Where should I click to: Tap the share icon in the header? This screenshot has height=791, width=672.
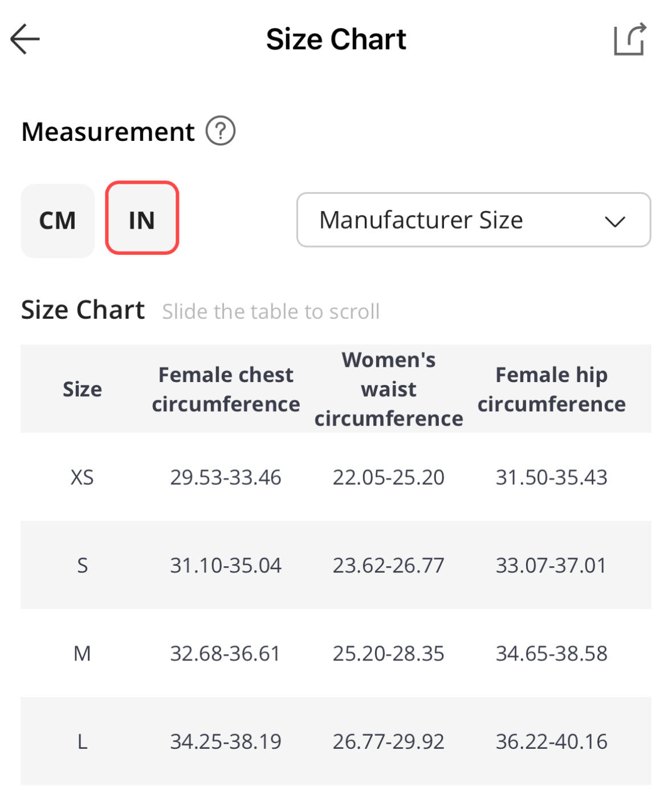coord(629,39)
